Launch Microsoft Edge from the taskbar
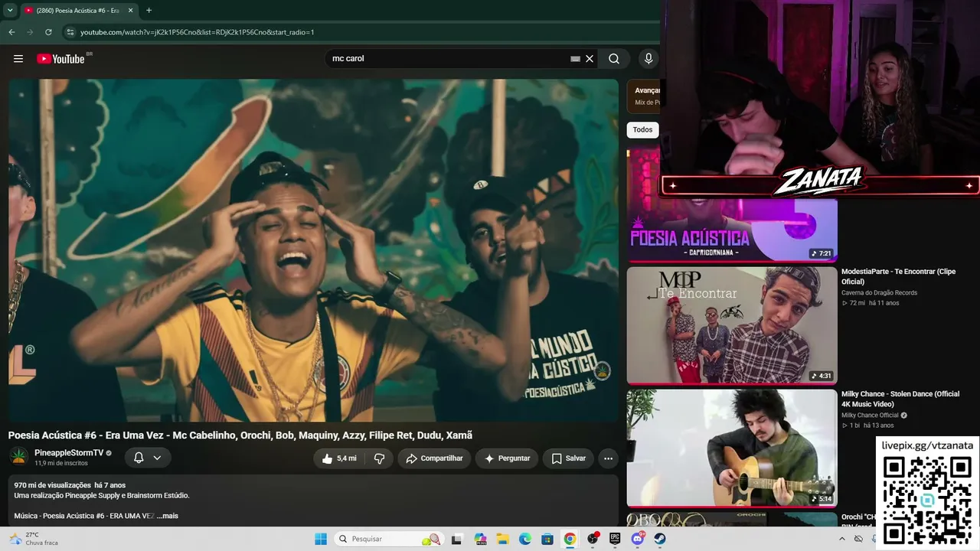 (x=524, y=539)
